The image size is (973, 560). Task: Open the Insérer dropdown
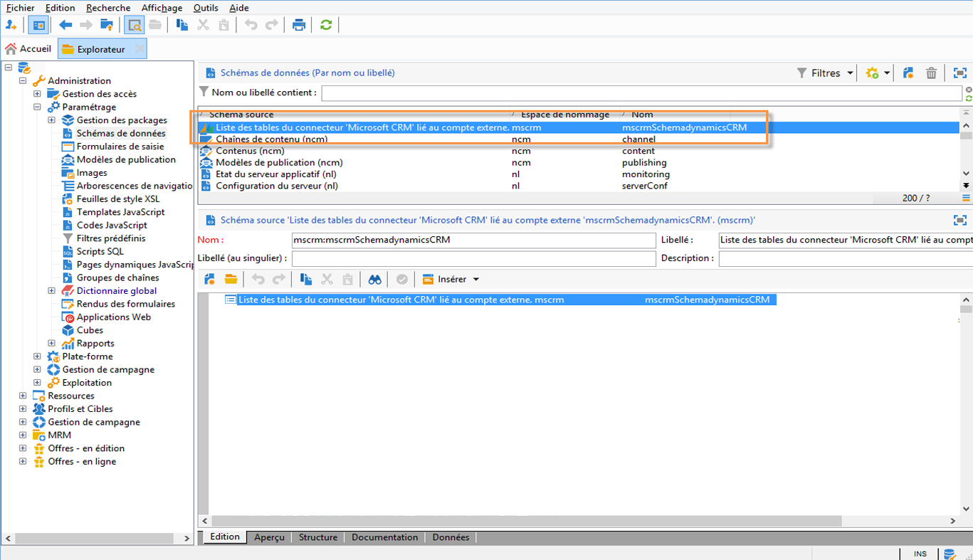(451, 279)
